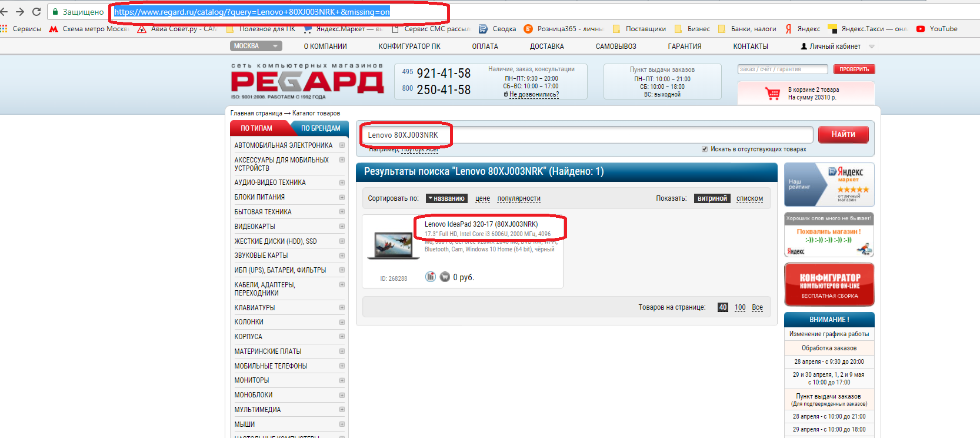
Task: Expand БЛОКИ ПИТАНИЯ category
Action: pos(342,197)
